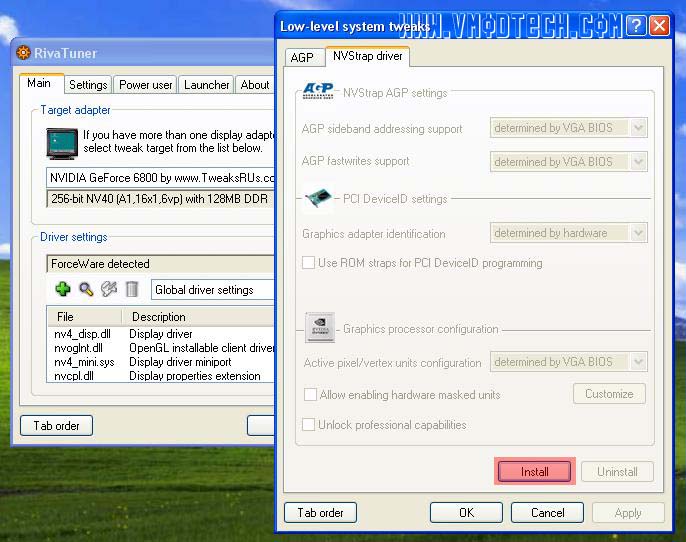Click the 256-bit NV40 info field
Viewport: 686px width, 542px height.
point(160,199)
